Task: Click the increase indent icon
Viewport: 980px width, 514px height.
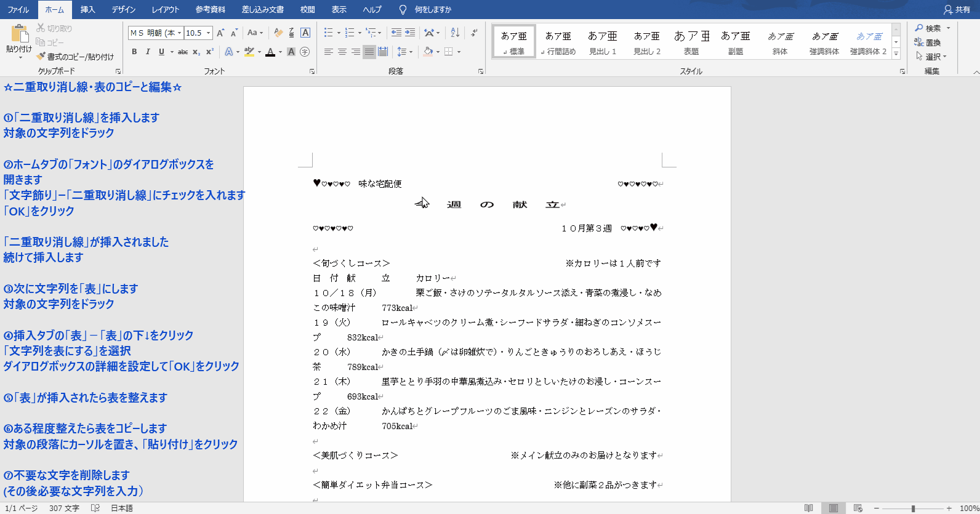Action: coord(410,33)
